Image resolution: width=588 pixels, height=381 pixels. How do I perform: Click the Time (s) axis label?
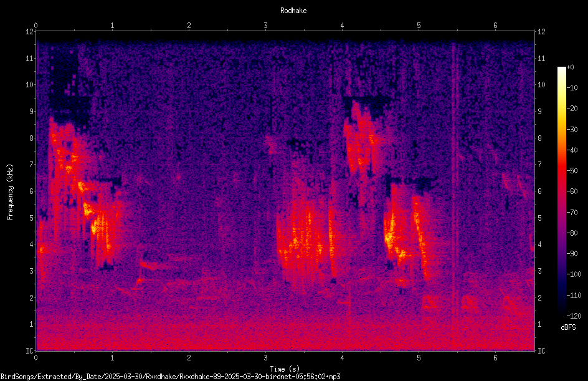(x=285, y=369)
